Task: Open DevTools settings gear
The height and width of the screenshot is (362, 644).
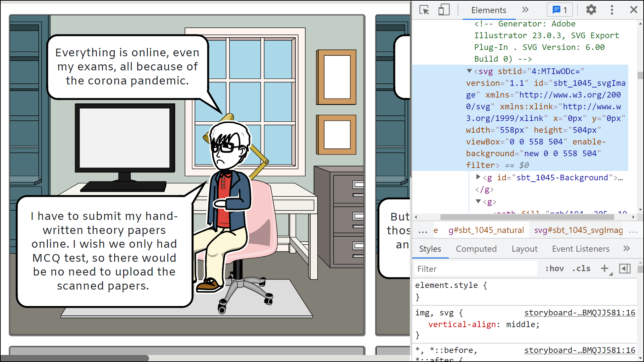Action: pos(591,10)
